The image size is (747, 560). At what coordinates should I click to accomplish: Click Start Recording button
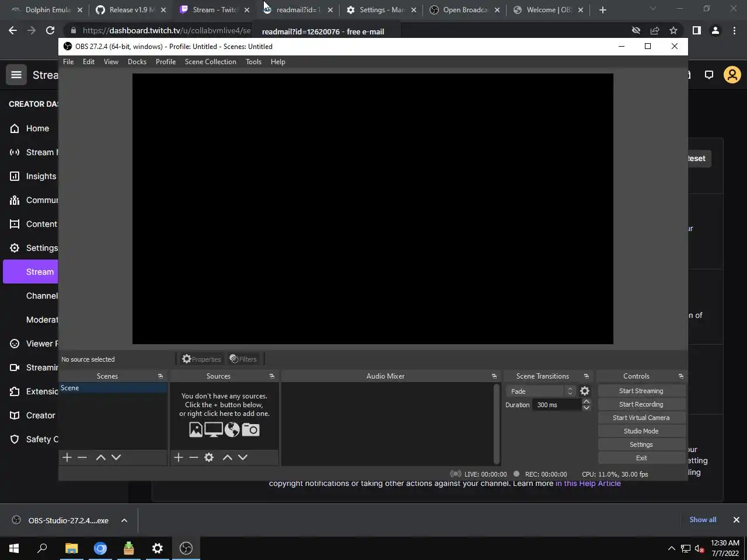(641, 404)
